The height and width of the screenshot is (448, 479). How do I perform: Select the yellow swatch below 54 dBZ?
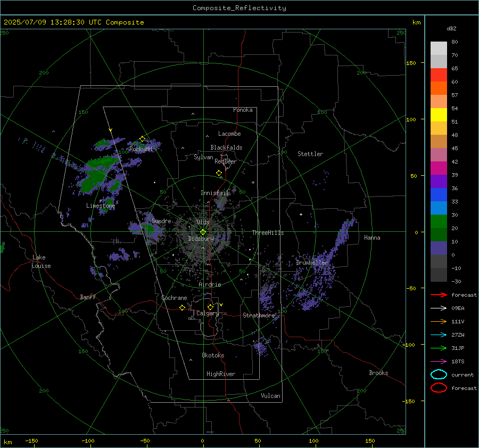tap(439, 115)
